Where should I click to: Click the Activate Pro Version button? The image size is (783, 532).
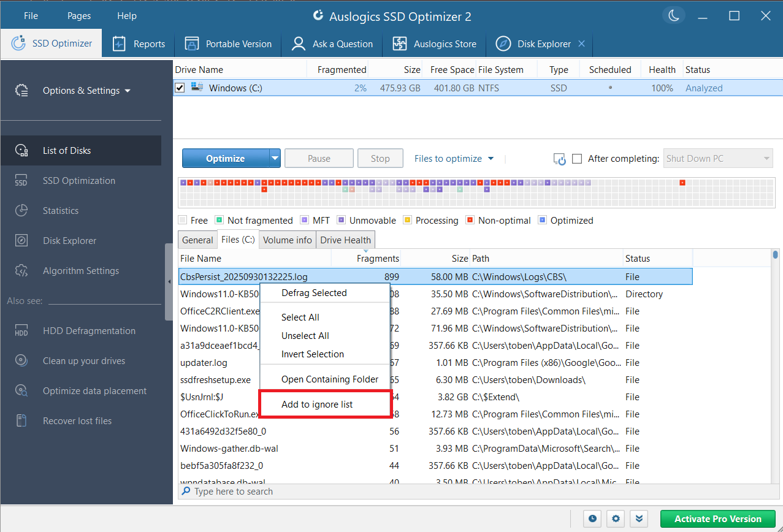[717, 519]
